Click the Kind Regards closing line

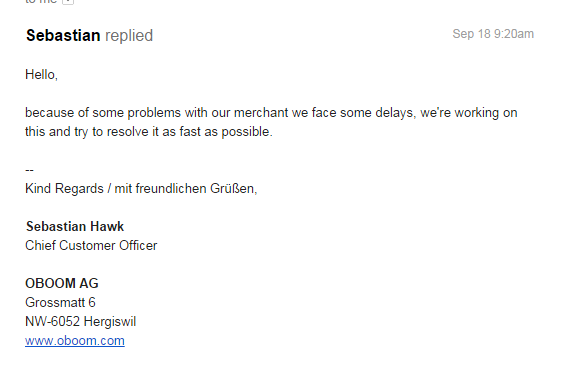coord(141,188)
